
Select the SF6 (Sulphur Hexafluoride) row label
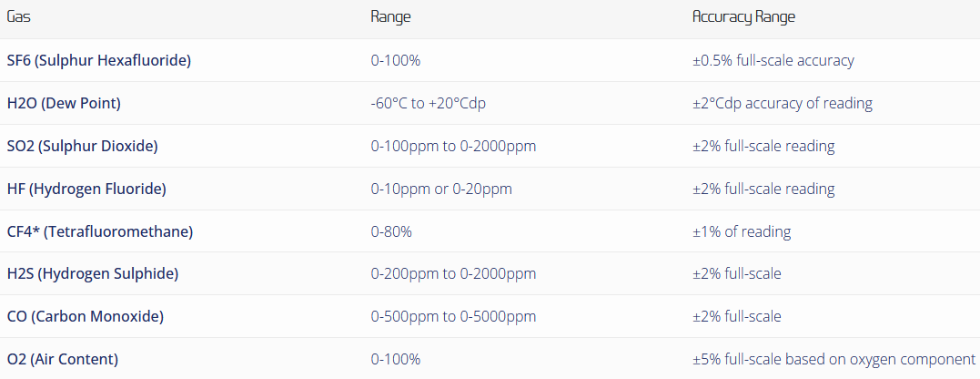point(98,61)
